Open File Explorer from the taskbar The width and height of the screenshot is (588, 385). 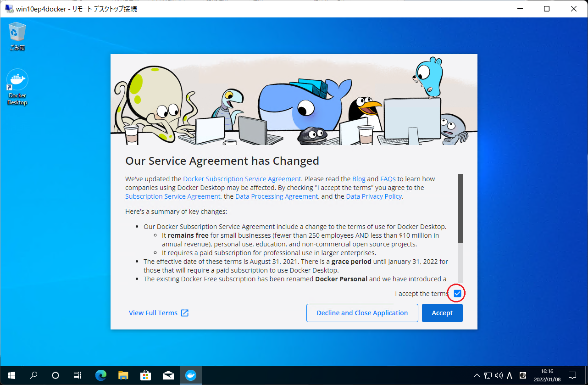pyautogui.click(x=123, y=375)
